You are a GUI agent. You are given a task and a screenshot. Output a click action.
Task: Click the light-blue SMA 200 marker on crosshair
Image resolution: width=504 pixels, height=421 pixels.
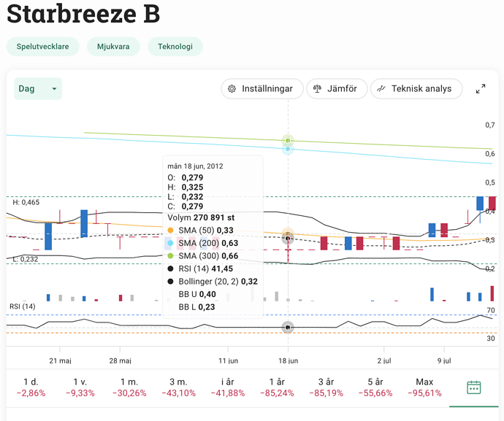point(288,150)
